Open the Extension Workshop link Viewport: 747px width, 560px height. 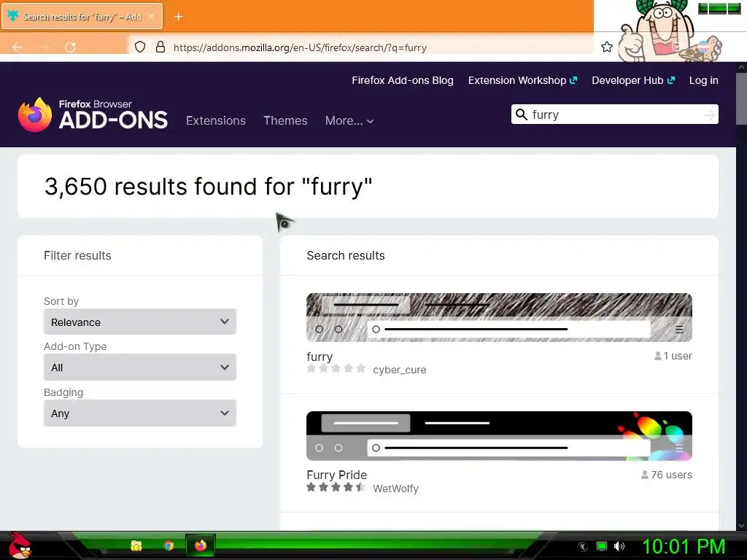point(522,80)
